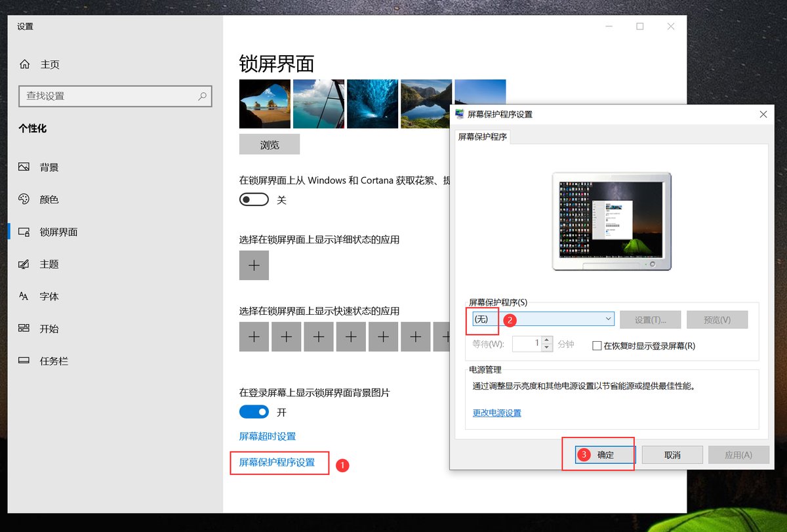Add app for detailed lock screen status
Screen dimensions: 787x532
(x=254, y=266)
